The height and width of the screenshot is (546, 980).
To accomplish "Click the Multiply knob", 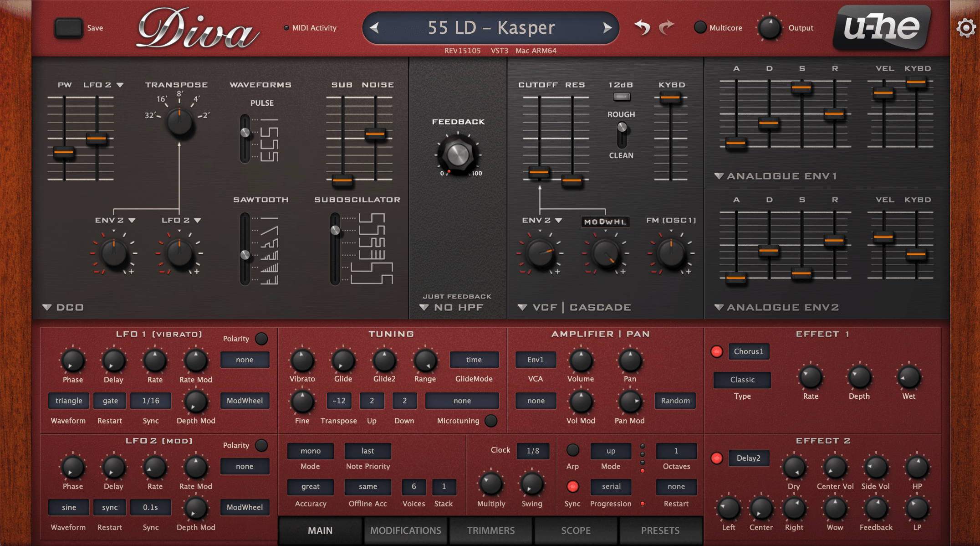I will [491, 484].
